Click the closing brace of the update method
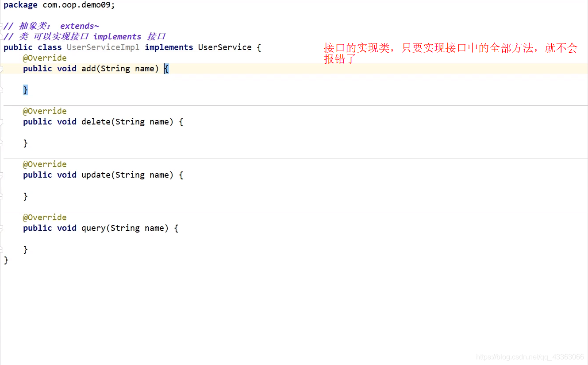The width and height of the screenshot is (588, 365). [25, 196]
